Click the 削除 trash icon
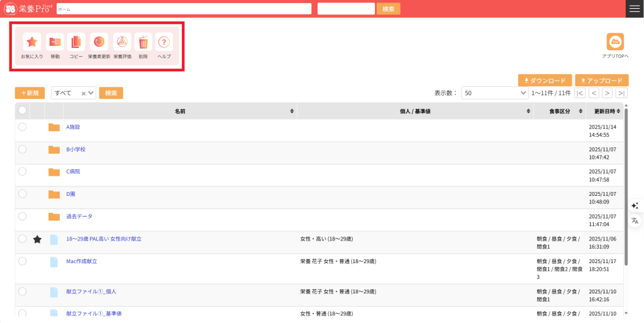This screenshot has width=644, height=323. tap(143, 42)
